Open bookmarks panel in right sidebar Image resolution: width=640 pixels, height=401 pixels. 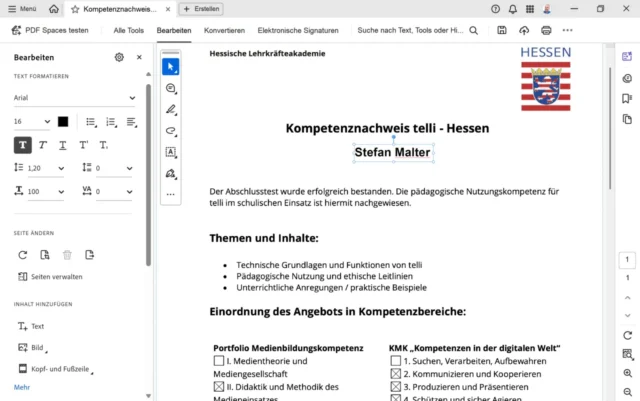627,98
